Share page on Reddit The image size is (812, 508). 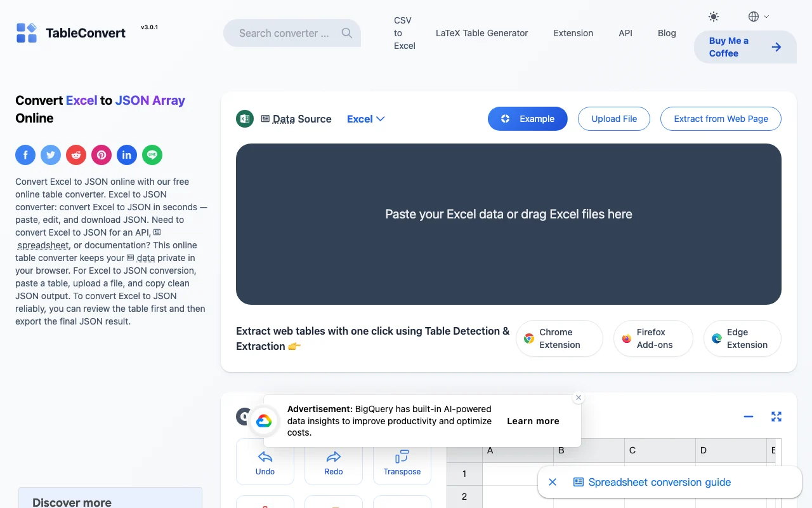coord(76,154)
